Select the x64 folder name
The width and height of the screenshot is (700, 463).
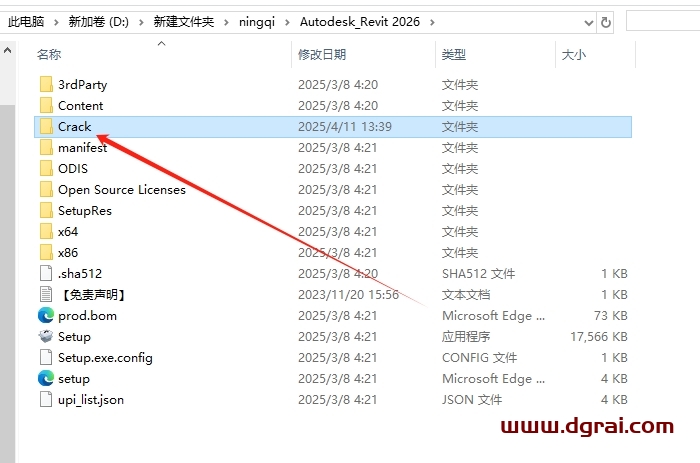point(68,231)
